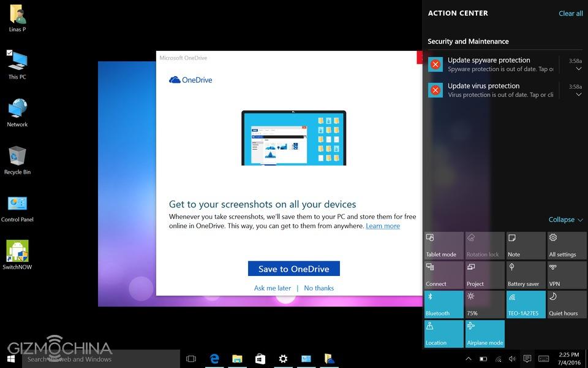Image resolution: width=588 pixels, height=368 pixels.
Task: Expand the virus protection notification
Action: (x=579, y=94)
